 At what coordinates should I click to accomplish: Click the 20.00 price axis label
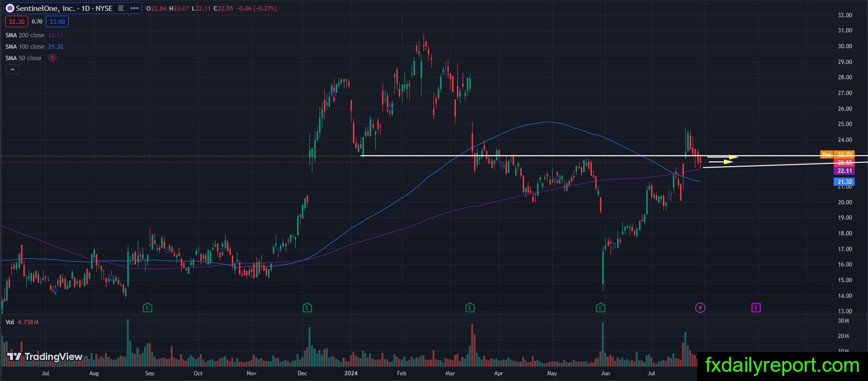pyautogui.click(x=845, y=202)
